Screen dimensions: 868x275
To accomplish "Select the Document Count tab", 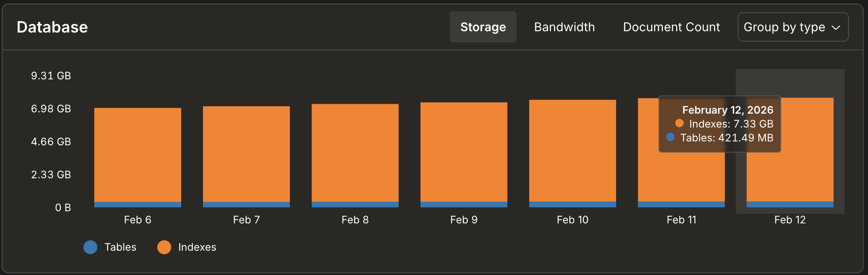I will (671, 27).
